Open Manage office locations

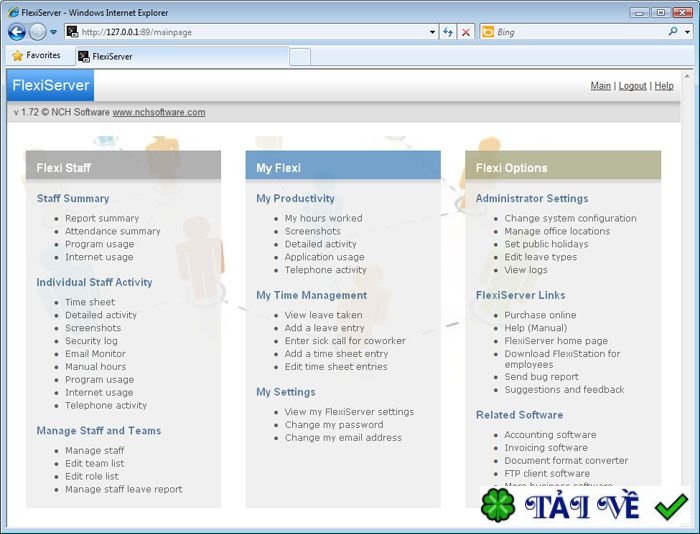[x=557, y=231]
